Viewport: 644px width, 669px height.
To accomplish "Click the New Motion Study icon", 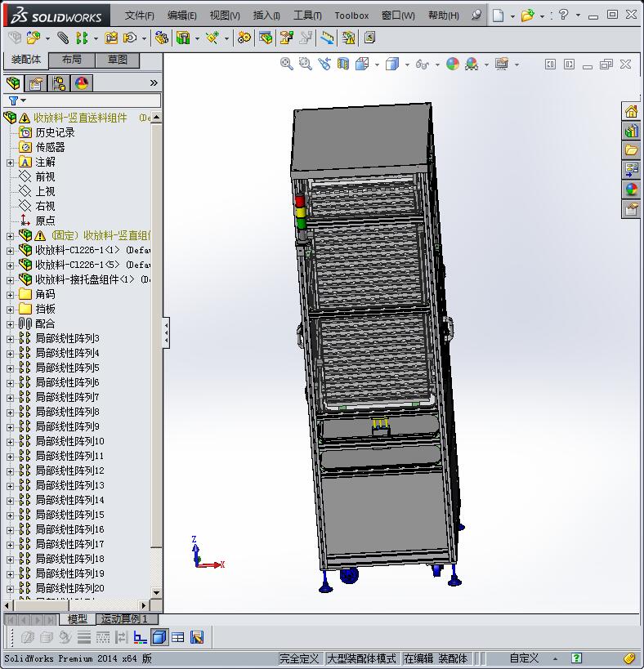I will point(244,38).
